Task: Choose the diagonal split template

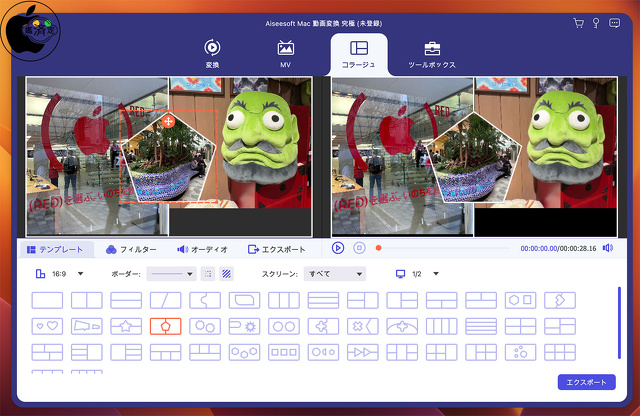Action: point(166,300)
